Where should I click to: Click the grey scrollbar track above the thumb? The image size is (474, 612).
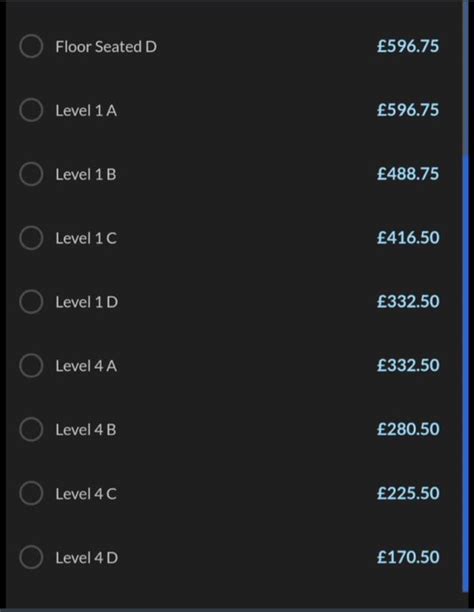point(465,78)
